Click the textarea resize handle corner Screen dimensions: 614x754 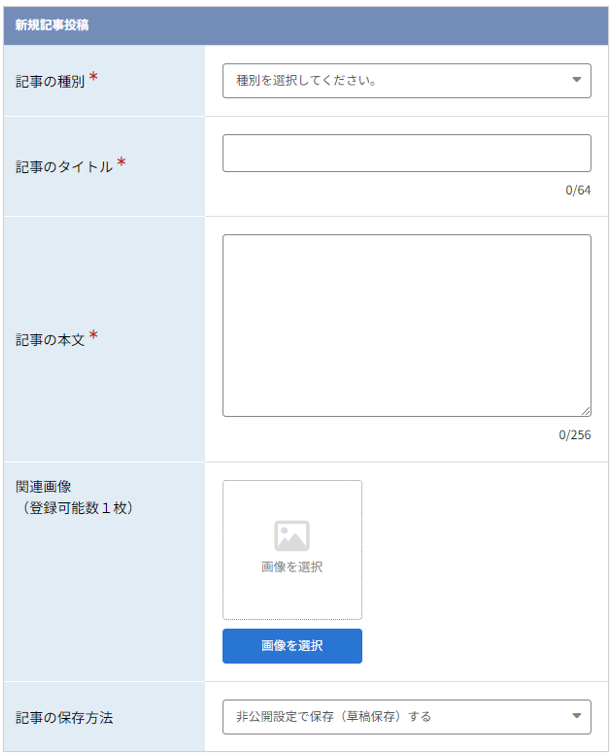click(x=586, y=411)
